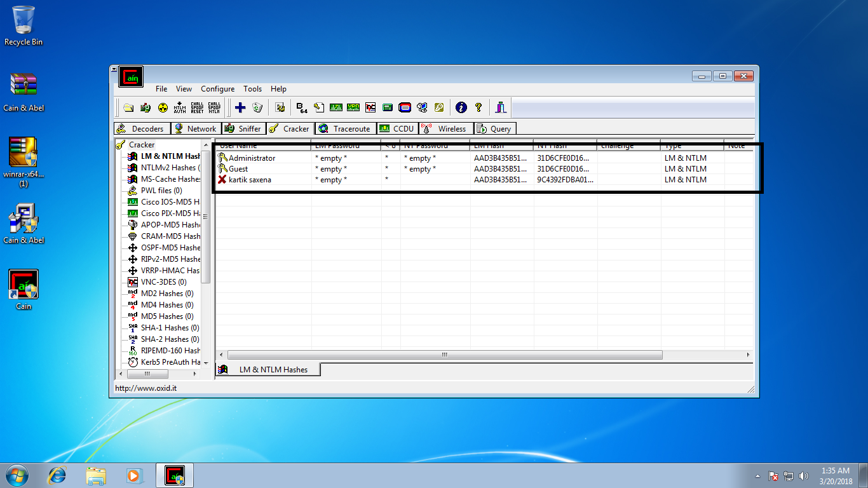
Task: Click the horizontal scrollbar under the hash list
Action: click(x=445, y=355)
